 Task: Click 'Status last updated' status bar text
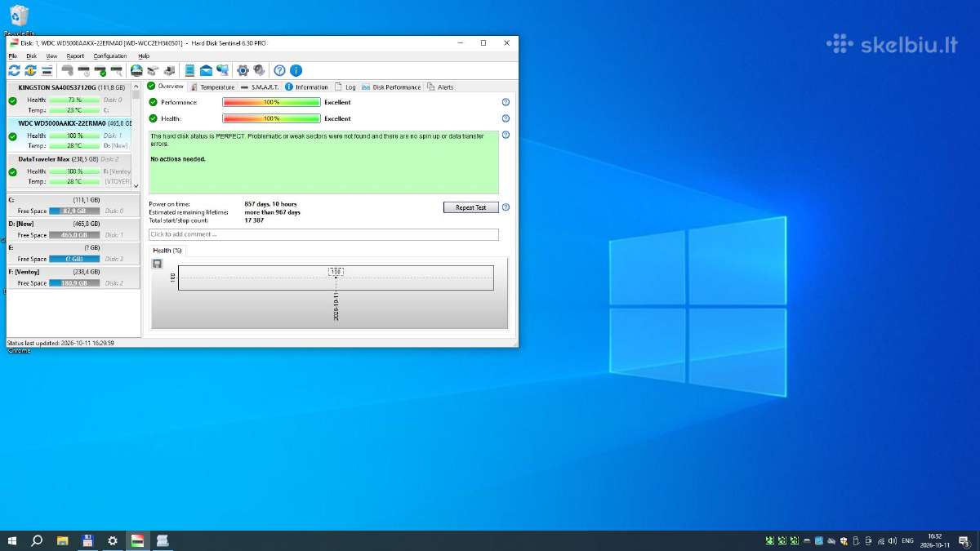[60, 343]
